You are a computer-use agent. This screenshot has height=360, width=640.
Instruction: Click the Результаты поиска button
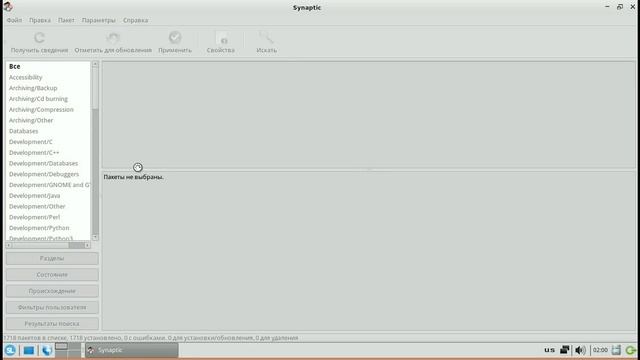[52, 324]
